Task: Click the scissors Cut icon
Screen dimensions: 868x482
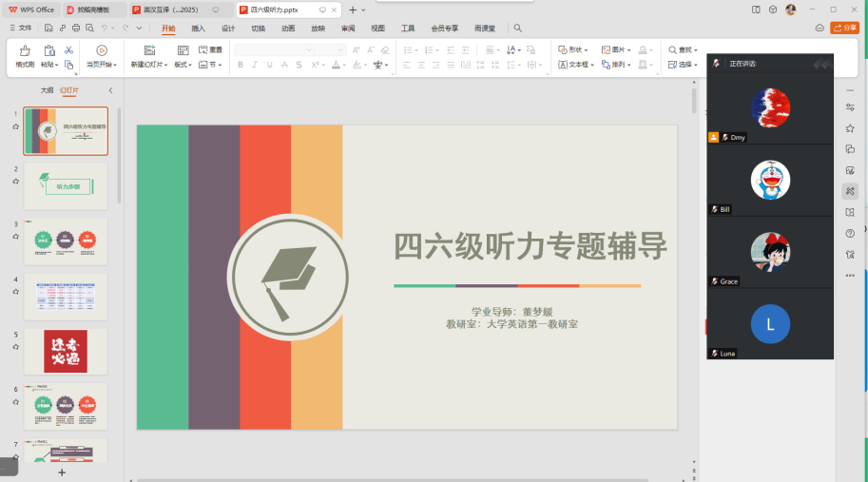Action: coord(69,49)
